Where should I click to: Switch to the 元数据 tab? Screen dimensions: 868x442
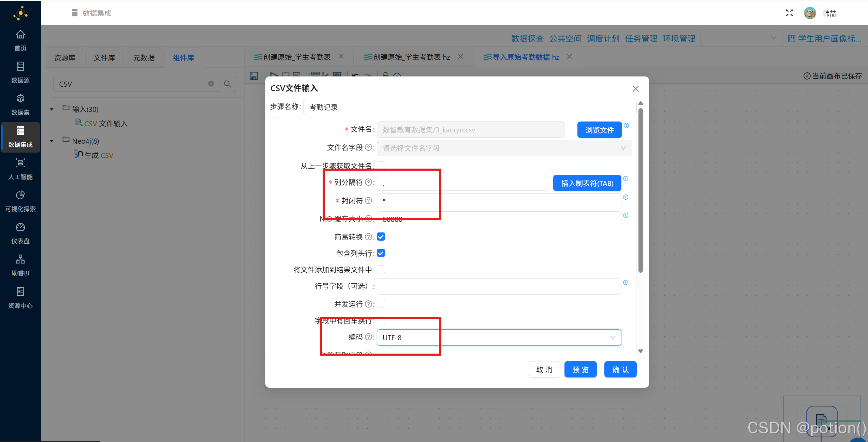pyautogui.click(x=144, y=58)
